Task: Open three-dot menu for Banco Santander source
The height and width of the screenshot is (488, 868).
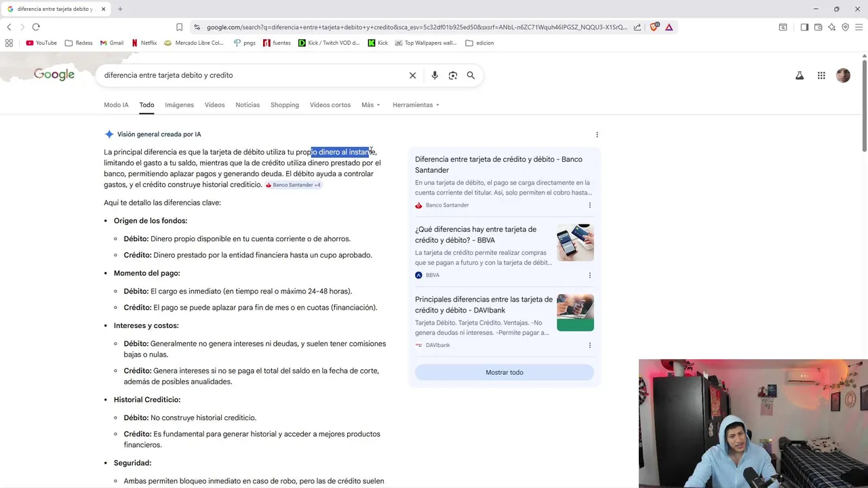Action: tap(589, 205)
